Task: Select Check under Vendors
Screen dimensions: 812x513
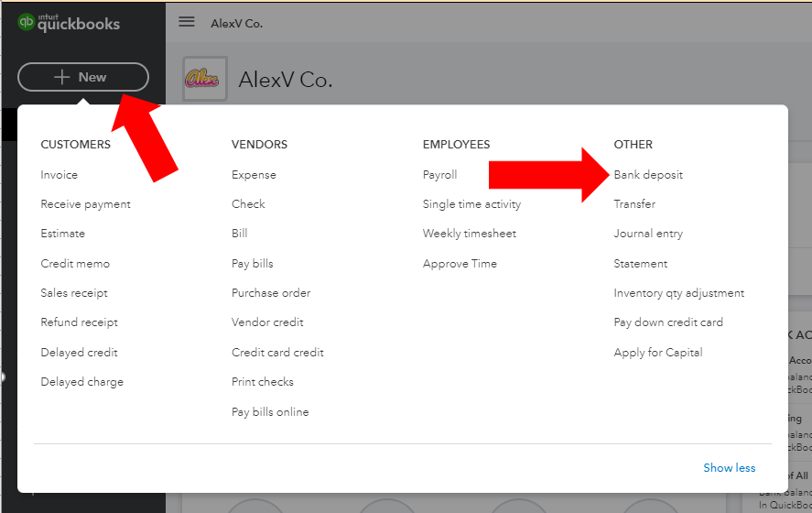Action: pyautogui.click(x=248, y=204)
